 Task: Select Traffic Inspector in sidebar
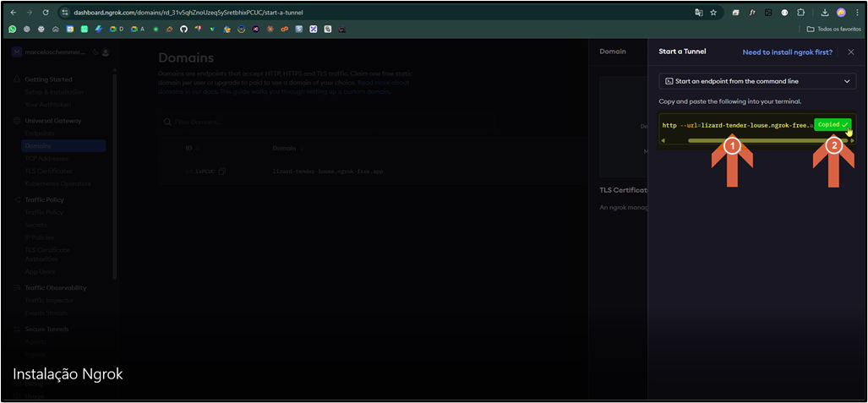point(49,300)
